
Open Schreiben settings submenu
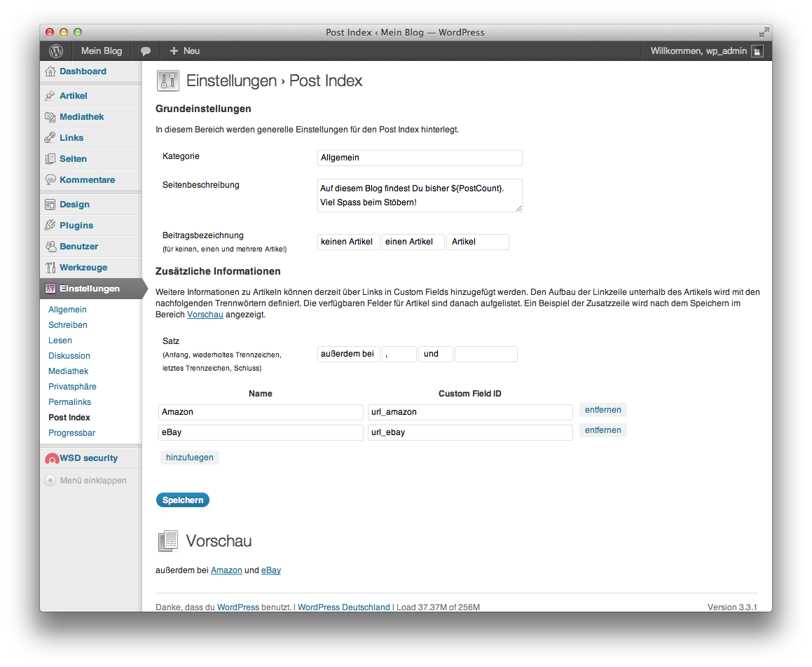pyautogui.click(x=68, y=325)
